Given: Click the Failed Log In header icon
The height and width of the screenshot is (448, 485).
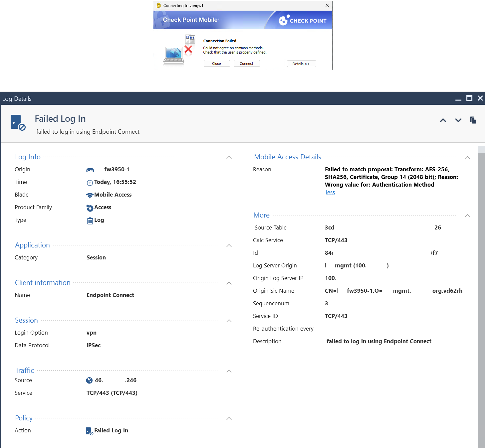Looking at the screenshot, I should 18,123.
